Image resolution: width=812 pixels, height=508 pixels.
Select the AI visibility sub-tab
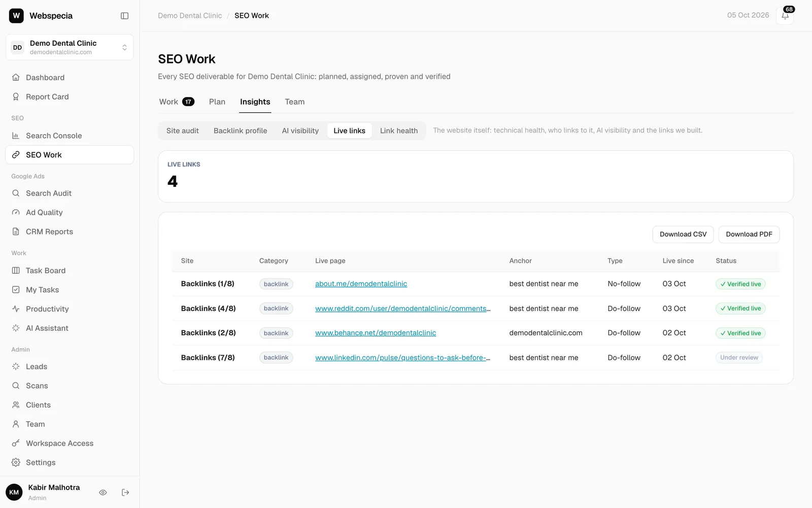coord(300,131)
